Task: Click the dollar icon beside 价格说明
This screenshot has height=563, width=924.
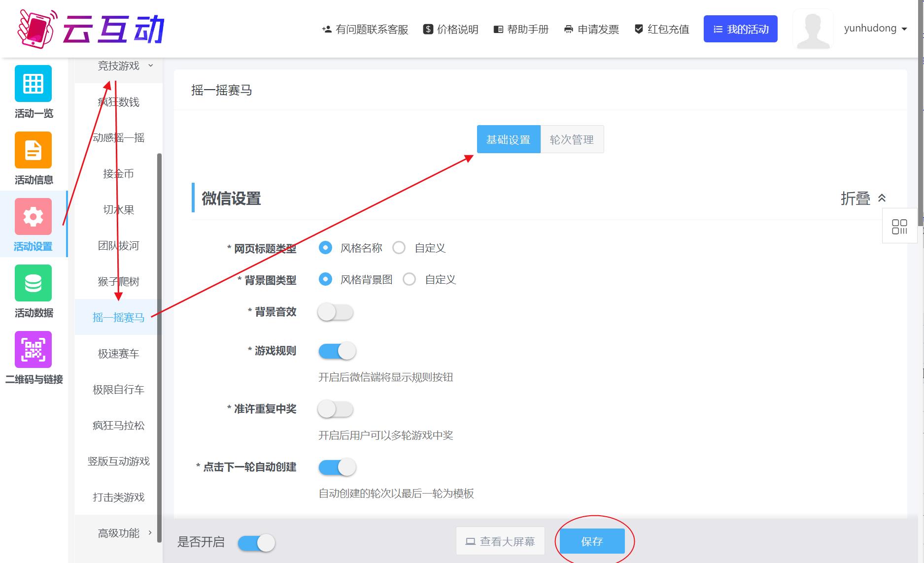Action: click(x=428, y=30)
